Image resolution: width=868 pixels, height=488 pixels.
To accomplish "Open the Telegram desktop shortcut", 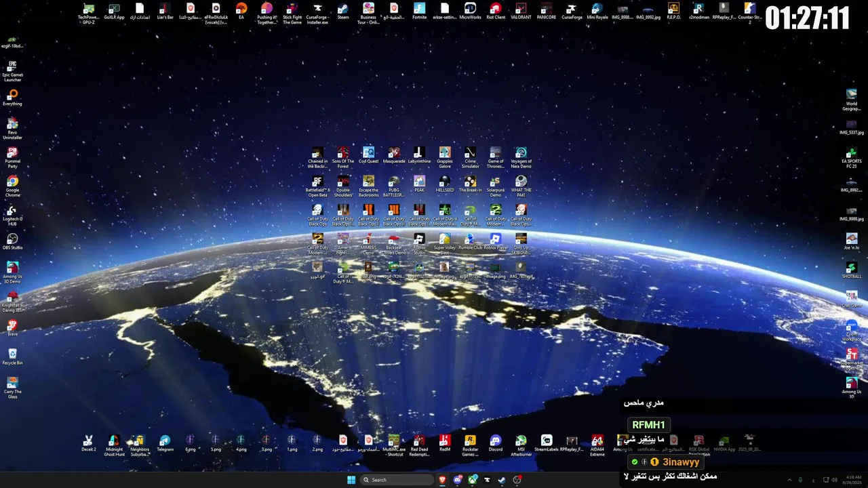I will pos(165,443).
